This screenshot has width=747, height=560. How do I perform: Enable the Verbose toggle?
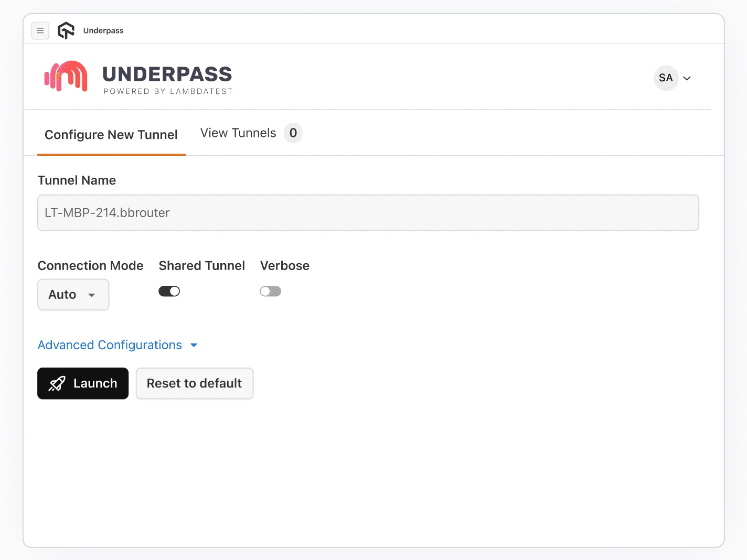[270, 290]
